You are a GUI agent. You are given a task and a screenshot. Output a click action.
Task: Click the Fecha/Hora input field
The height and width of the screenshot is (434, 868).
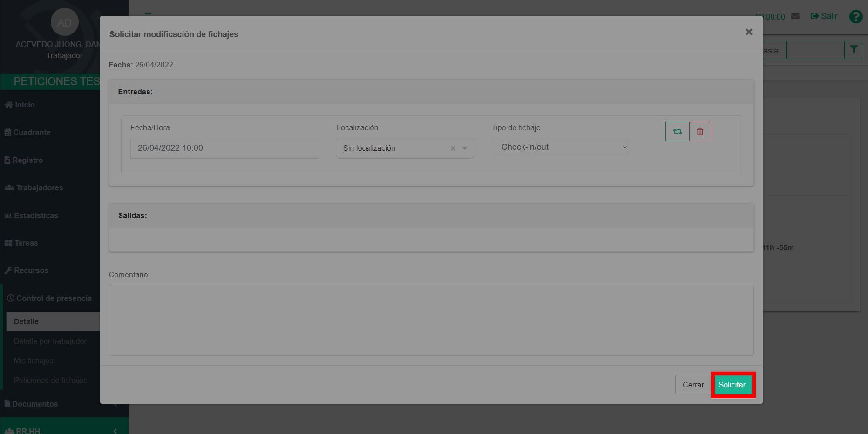tap(224, 148)
